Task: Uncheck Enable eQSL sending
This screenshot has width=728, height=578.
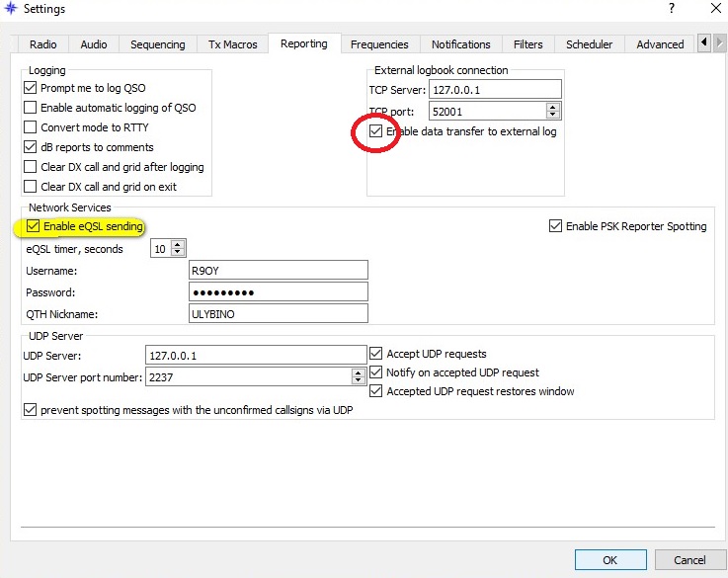Action: tap(34, 227)
